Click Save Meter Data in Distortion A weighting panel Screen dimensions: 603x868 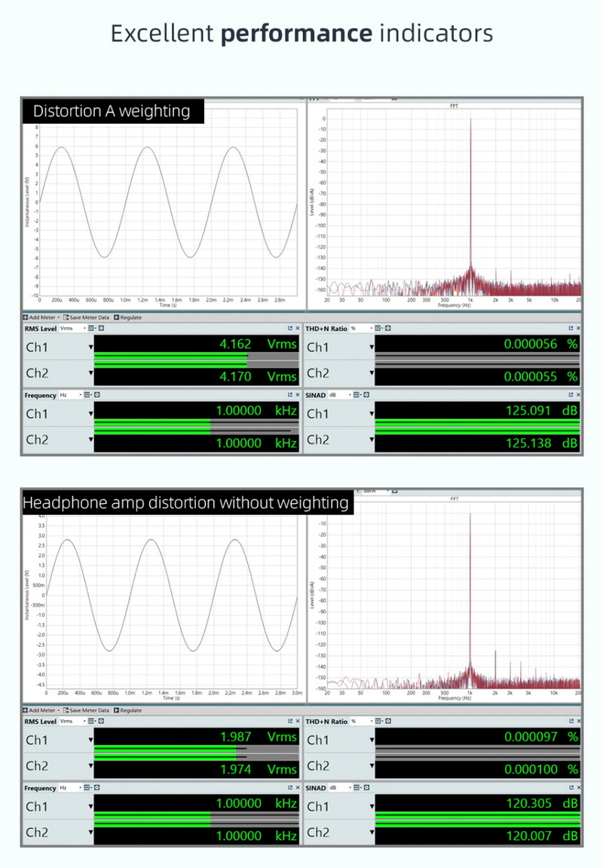pyautogui.click(x=89, y=317)
